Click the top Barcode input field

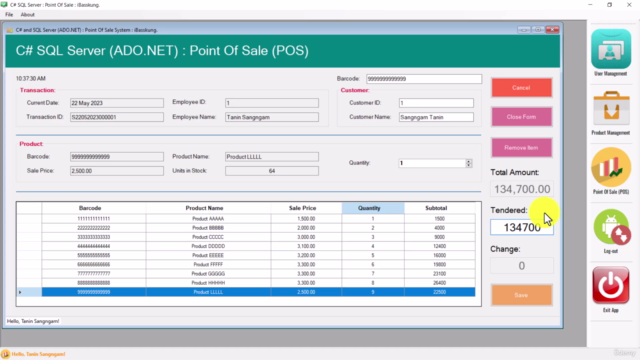click(424, 79)
